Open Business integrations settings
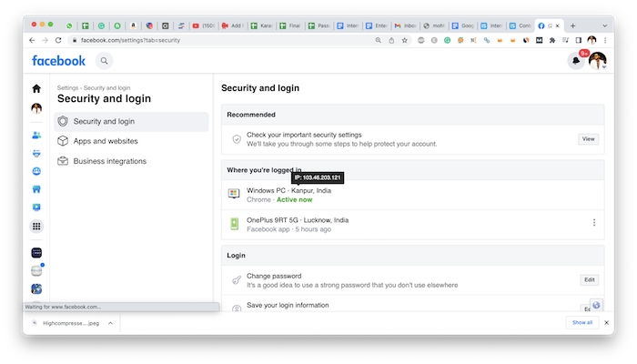 131,161
